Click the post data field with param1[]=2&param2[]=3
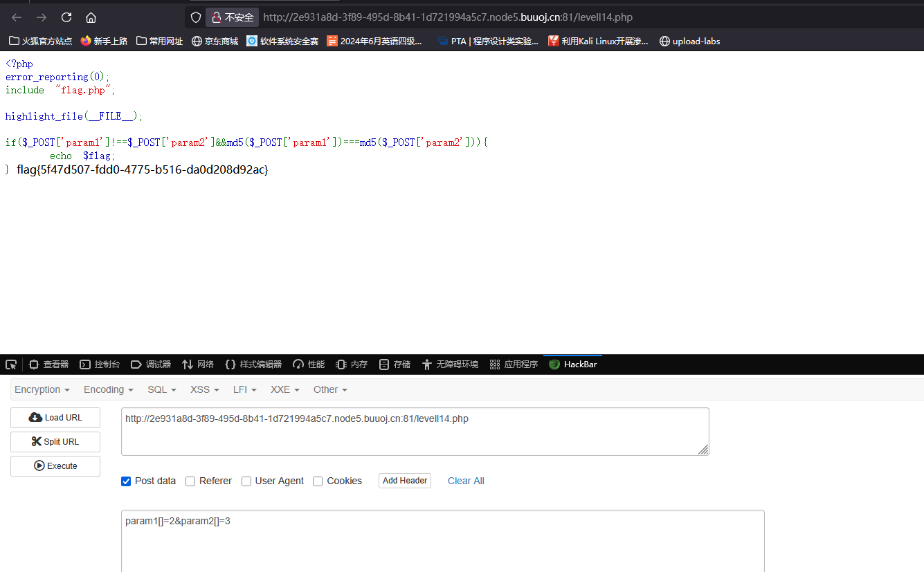Screen dimensions: 924x572 pyautogui.click(x=443, y=541)
